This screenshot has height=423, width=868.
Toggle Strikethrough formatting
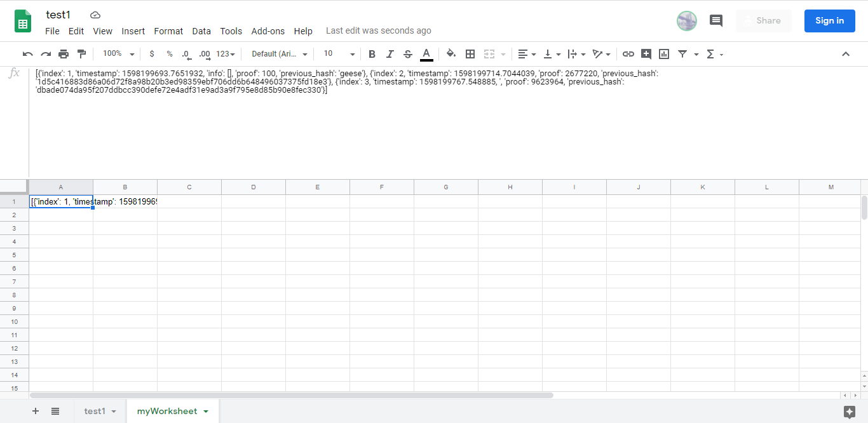(x=408, y=54)
